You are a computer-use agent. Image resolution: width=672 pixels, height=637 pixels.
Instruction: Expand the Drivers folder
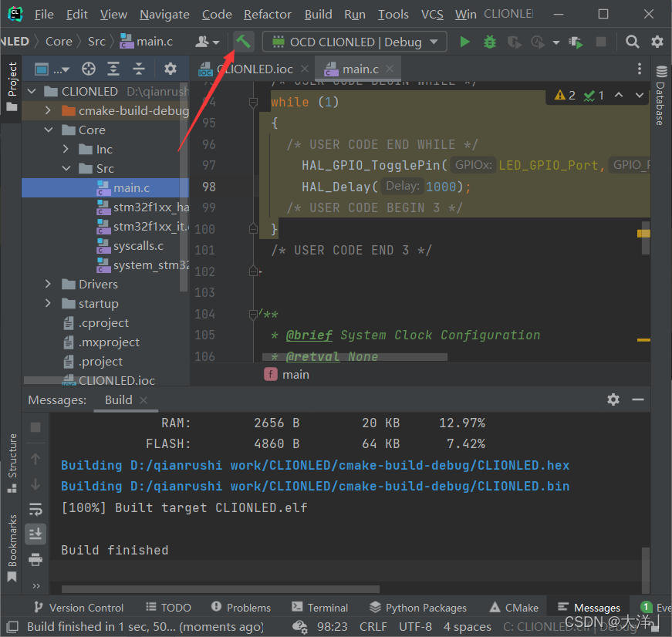(x=48, y=284)
